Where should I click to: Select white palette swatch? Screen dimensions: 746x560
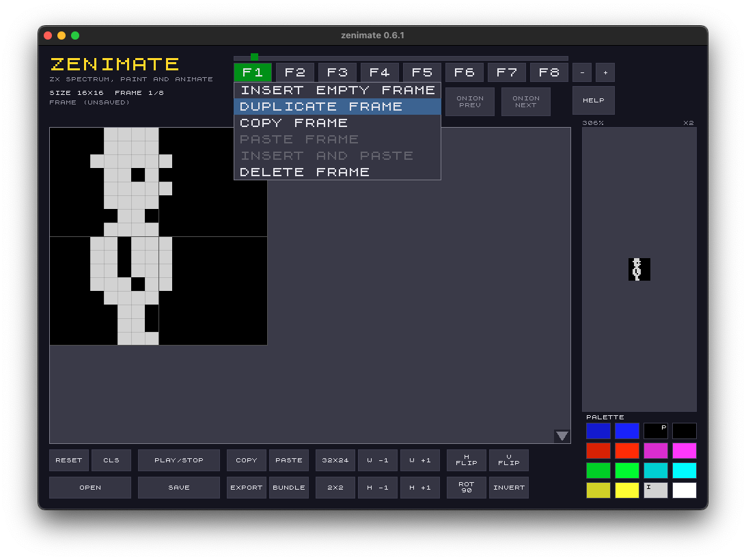point(684,490)
